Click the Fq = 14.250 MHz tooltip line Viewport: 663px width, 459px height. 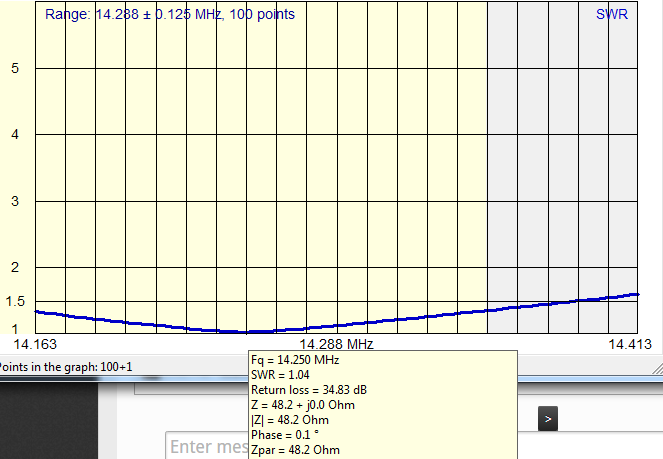[295, 360]
